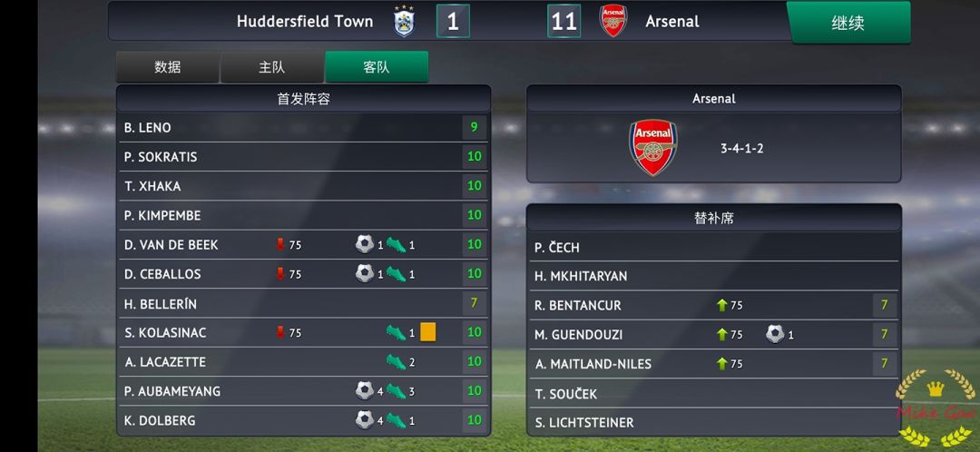Click the assist boot icon beside Lacazette
This screenshot has height=452, width=980.
pos(396,362)
